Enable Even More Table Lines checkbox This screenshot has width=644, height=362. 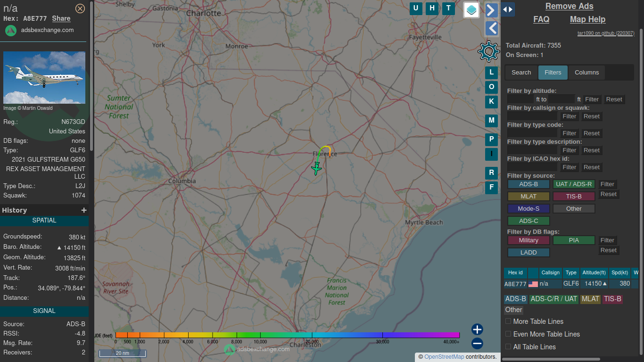point(508,334)
